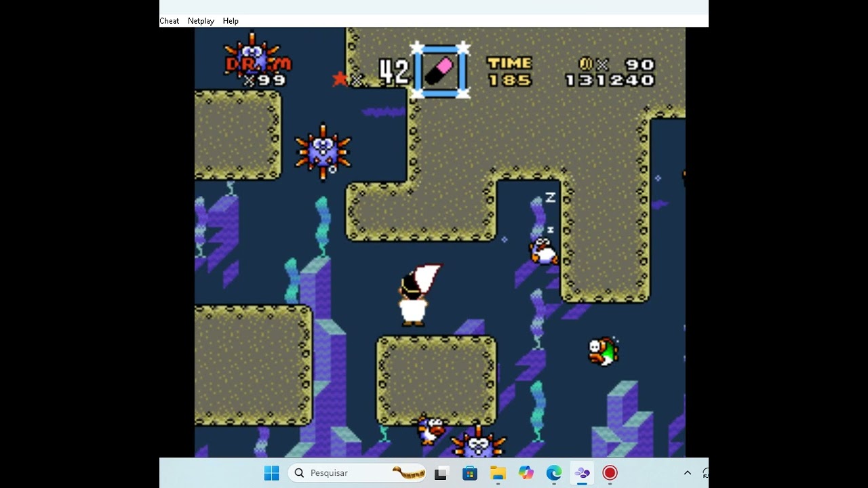This screenshot has height=488, width=868.
Task: Open the Windows Start menu
Action: point(271,473)
